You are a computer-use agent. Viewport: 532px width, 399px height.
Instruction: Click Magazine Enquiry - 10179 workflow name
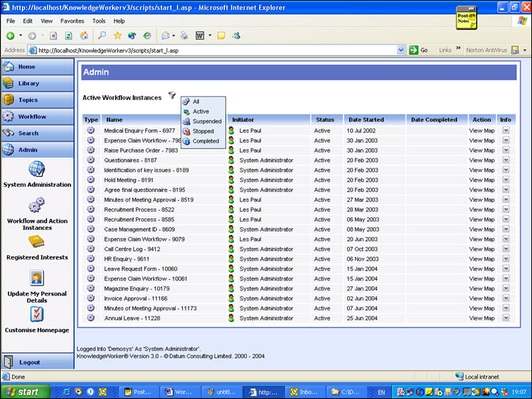(x=137, y=288)
